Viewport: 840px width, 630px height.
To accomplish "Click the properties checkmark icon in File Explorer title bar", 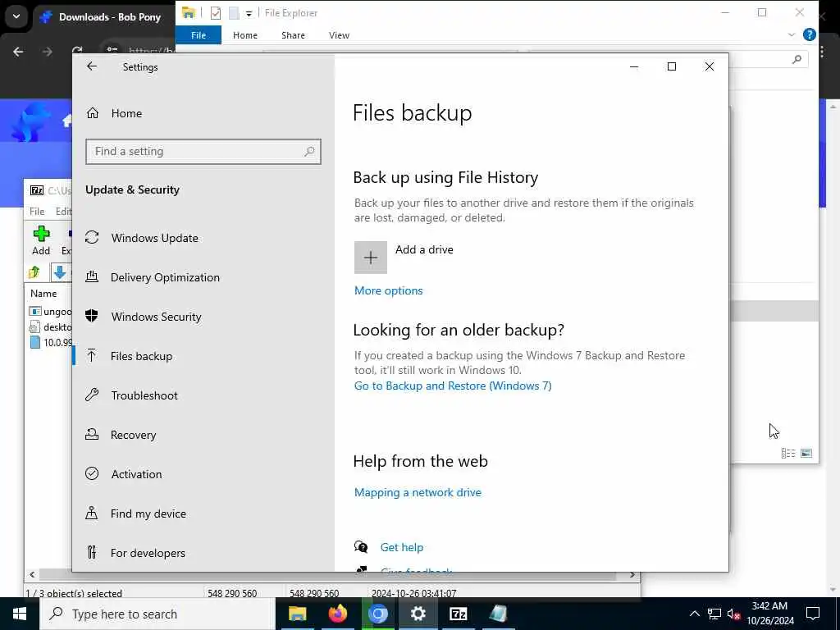I will 216,13.
